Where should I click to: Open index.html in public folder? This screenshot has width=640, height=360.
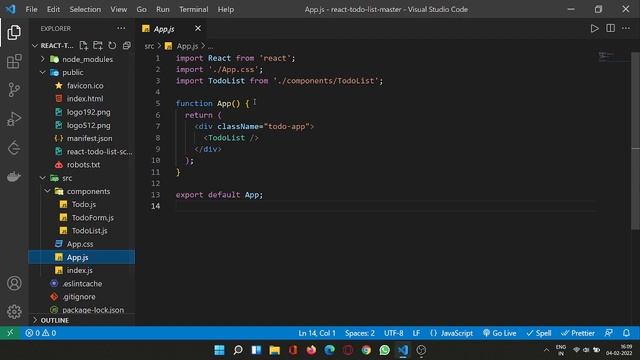[x=82, y=98]
